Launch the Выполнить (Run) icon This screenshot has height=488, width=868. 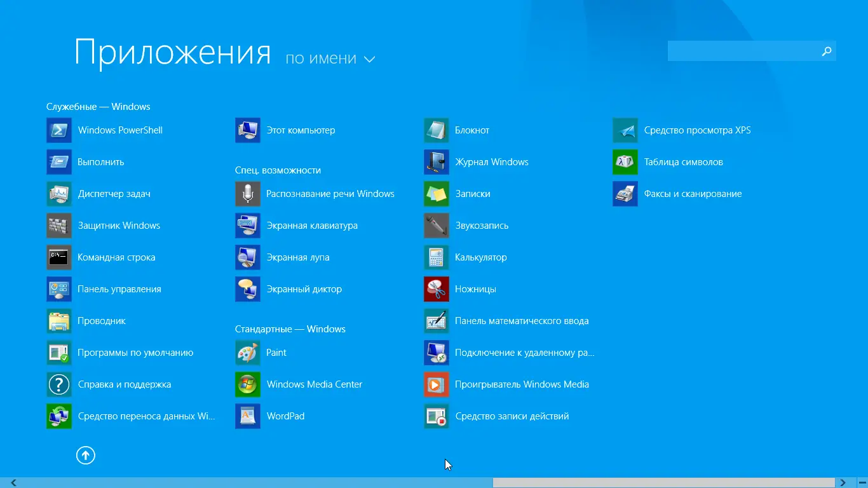tap(59, 162)
